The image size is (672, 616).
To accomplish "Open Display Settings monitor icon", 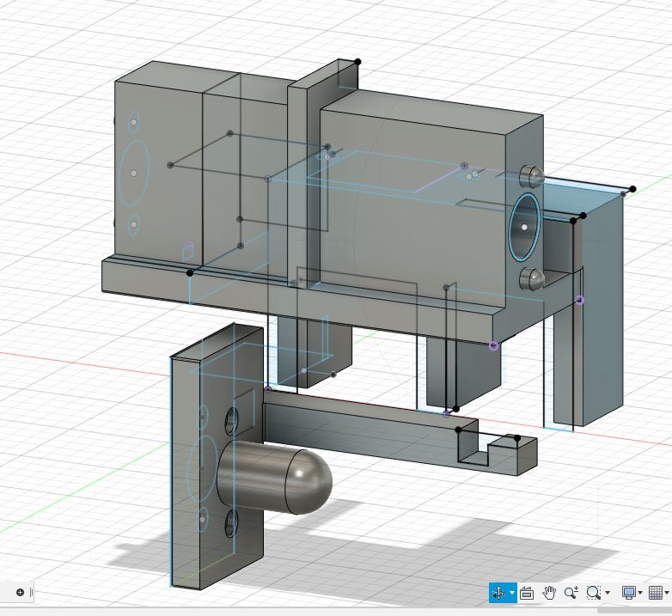I will [x=628, y=593].
